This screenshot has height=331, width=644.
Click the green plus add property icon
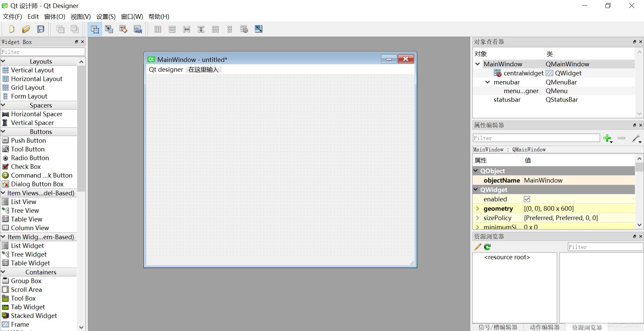point(607,138)
